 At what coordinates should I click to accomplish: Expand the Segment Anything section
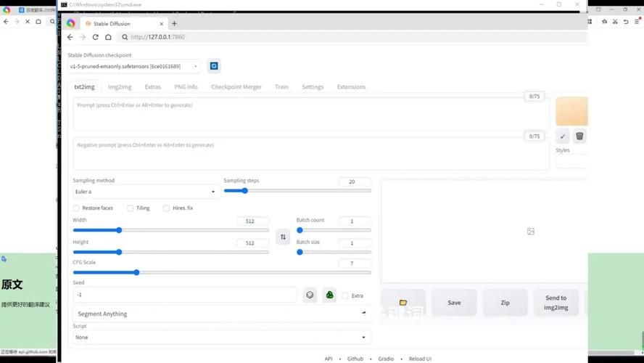(x=222, y=314)
